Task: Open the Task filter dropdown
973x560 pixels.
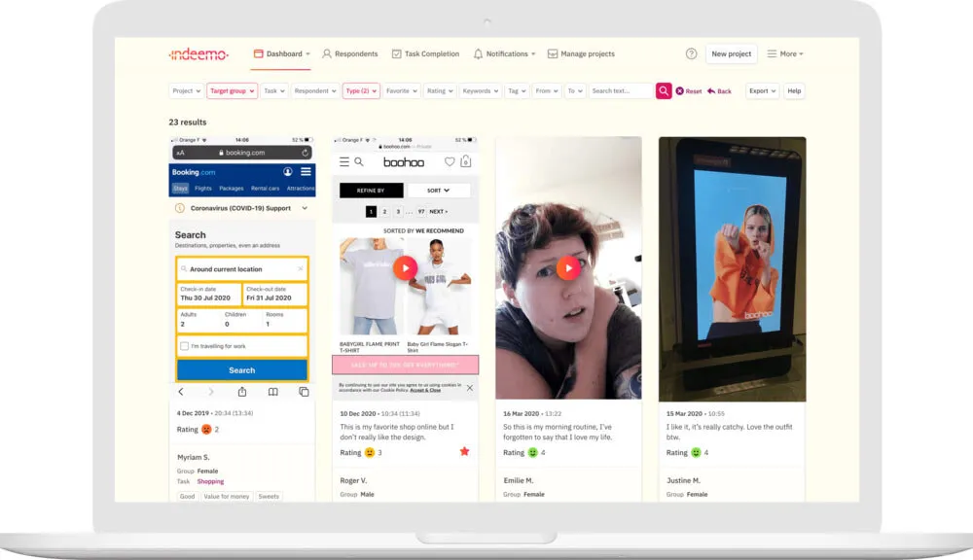Action: pyautogui.click(x=273, y=90)
